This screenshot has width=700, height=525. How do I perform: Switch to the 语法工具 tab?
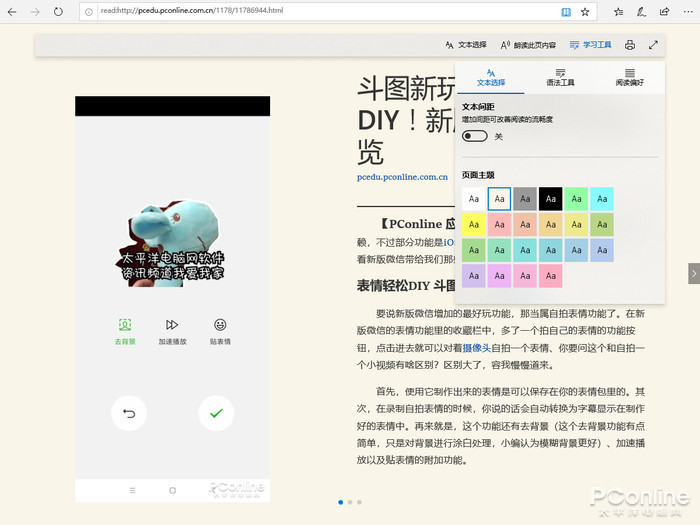click(560, 78)
